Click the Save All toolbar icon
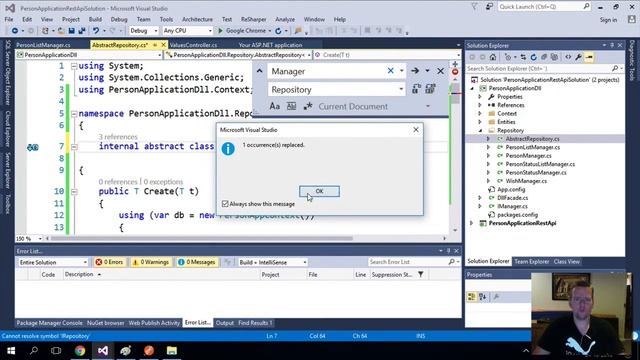 pyautogui.click(x=82, y=31)
